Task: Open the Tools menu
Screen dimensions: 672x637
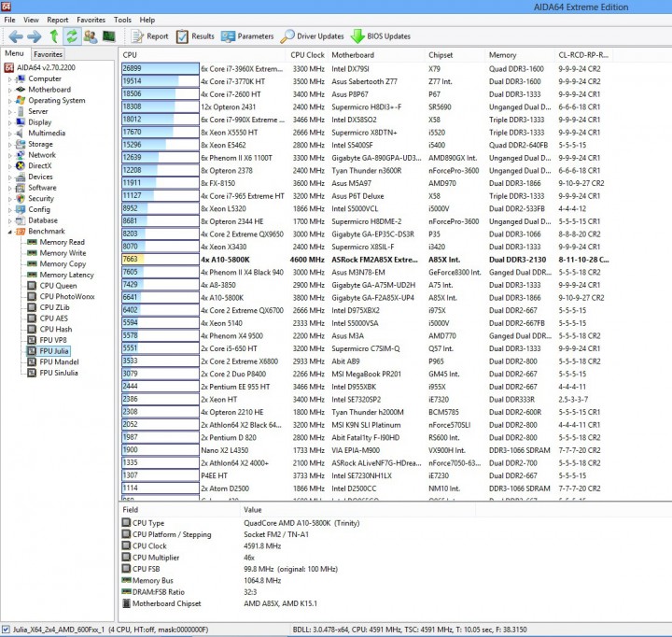Action: [x=122, y=20]
